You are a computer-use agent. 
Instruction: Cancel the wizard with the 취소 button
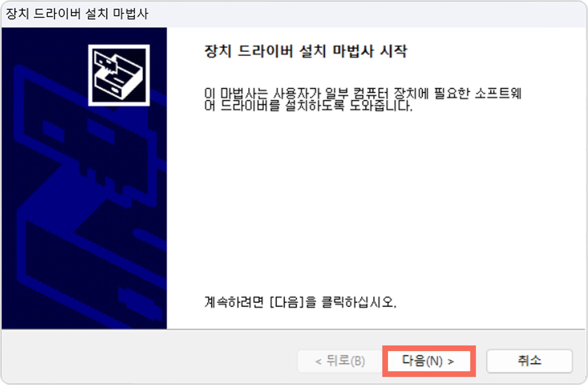pyautogui.click(x=529, y=361)
